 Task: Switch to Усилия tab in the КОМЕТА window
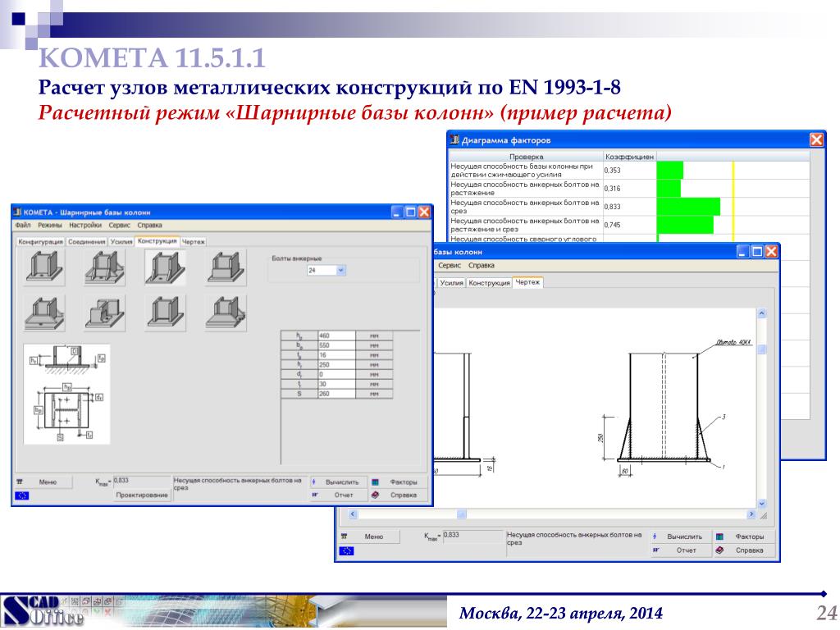tap(121, 242)
